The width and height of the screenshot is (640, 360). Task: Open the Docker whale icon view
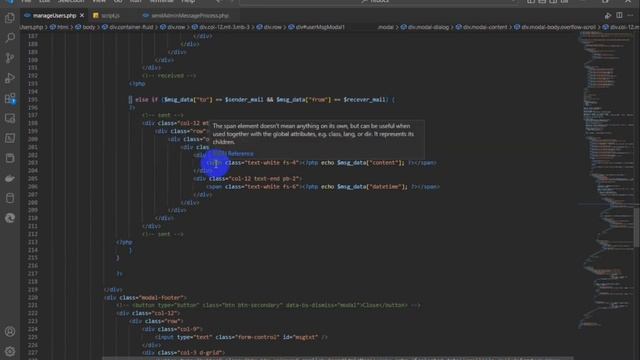pyautogui.click(x=10, y=178)
